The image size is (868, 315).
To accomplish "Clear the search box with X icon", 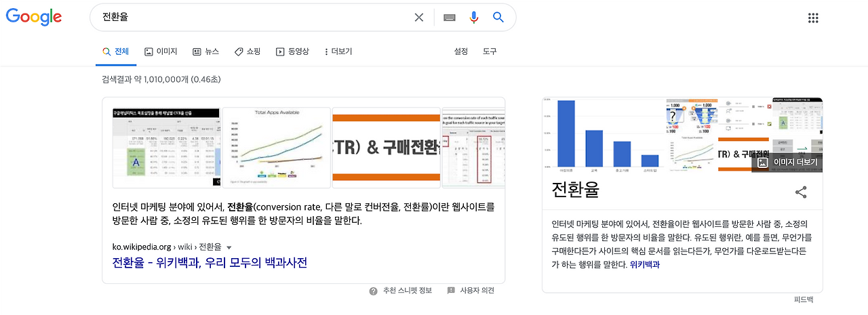I will tap(419, 18).
